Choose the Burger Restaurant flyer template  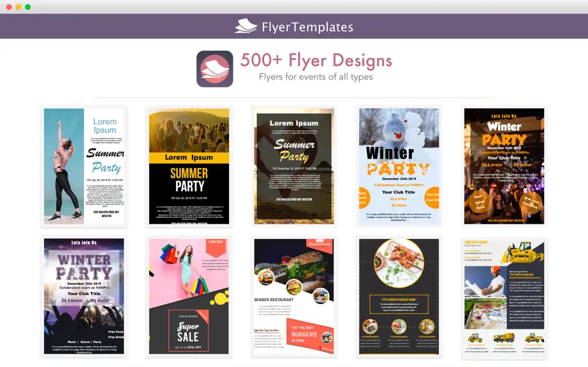pos(294,296)
